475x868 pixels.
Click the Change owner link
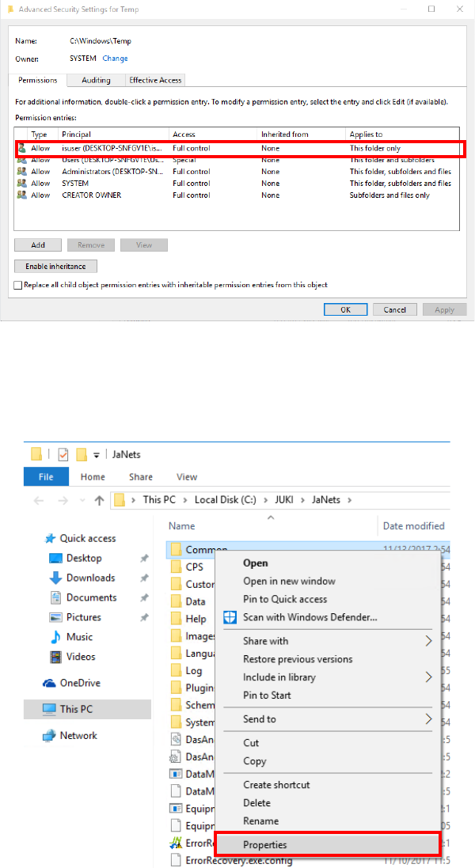click(115, 58)
